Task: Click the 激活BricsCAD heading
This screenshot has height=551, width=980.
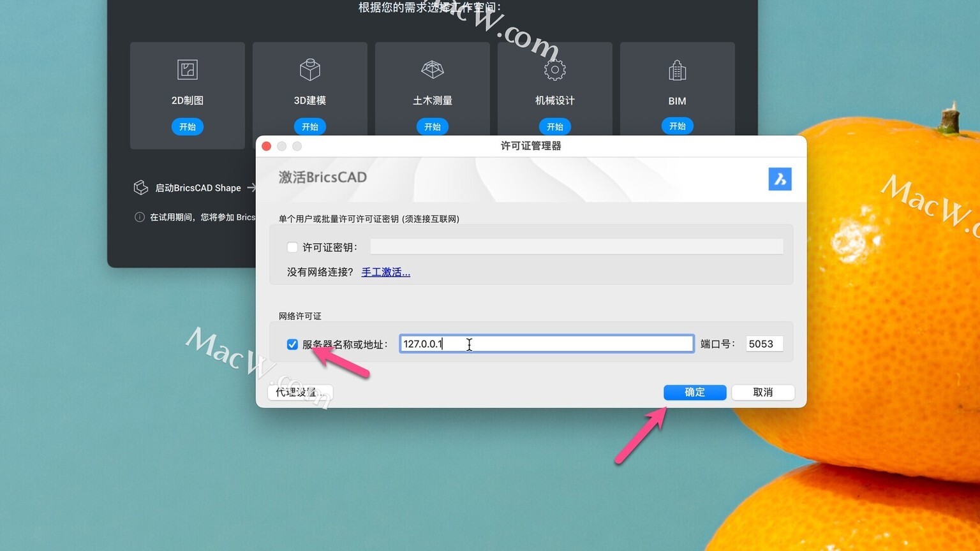Action: click(323, 177)
